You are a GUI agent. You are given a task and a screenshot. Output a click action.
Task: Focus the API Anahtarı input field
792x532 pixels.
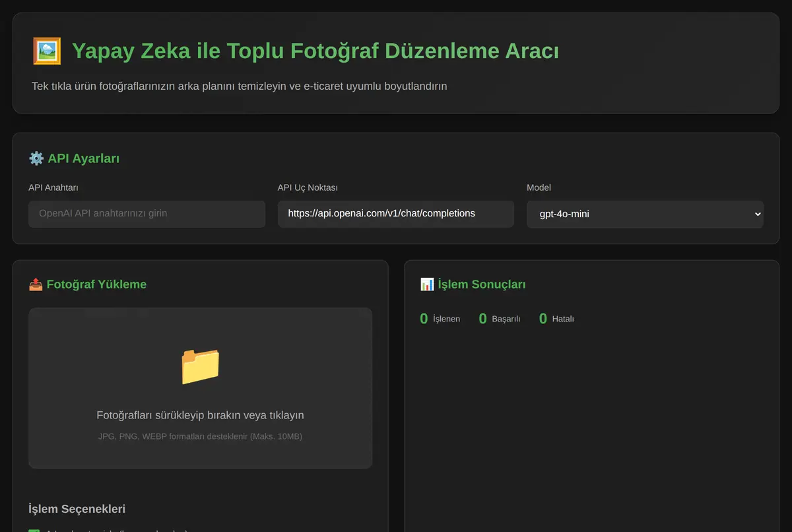click(x=147, y=214)
